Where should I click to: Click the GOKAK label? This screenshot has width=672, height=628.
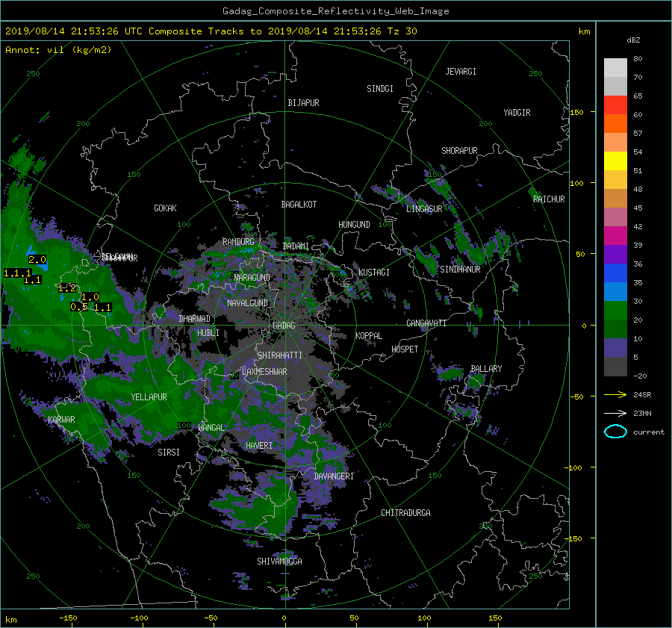(x=166, y=208)
